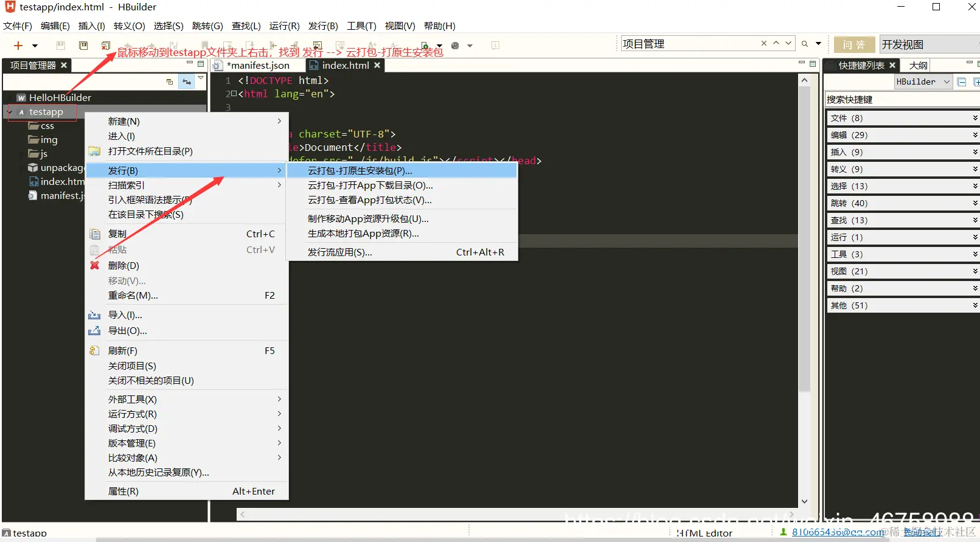Close the 快捷键列表 tab
Screen dimensions: 980x542
point(892,65)
